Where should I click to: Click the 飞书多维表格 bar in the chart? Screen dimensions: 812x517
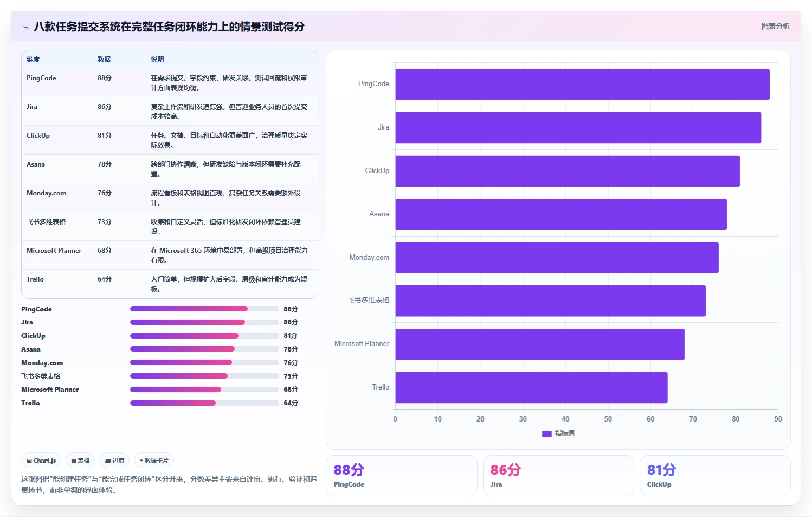point(551,301)
